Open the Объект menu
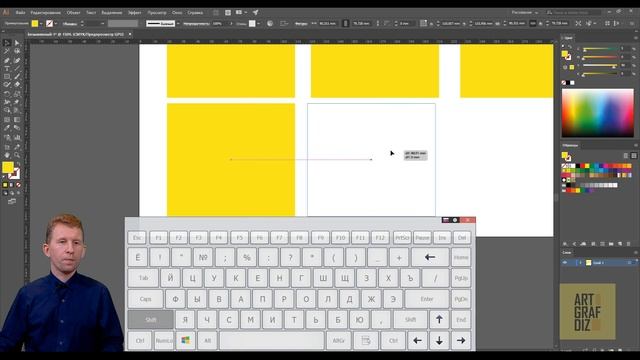640x360 pixels. click(x=73, y=13)
